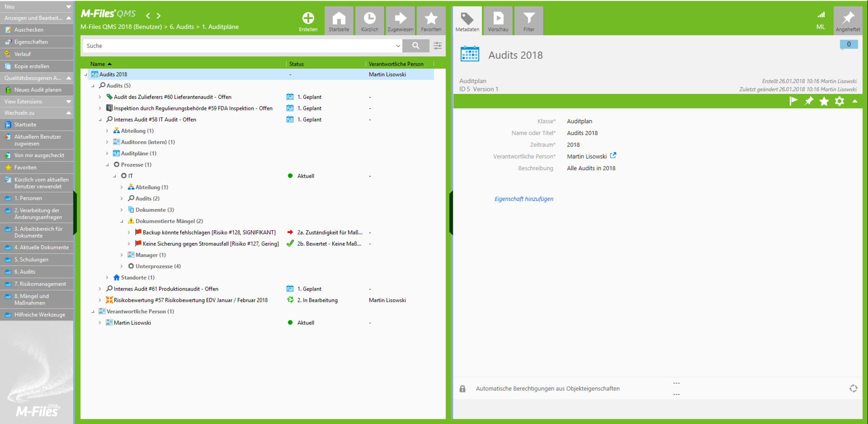
Task: Click the Eigenschaft hinzufügen link
Action: (524, 199)
